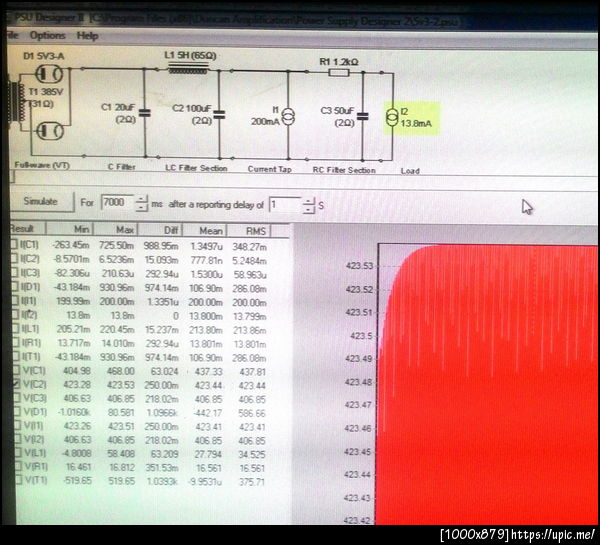The image size is (600, 545).
Task: Select the upper D1 5V3-A rectifier tube symbol
Action: pos(50,74)
